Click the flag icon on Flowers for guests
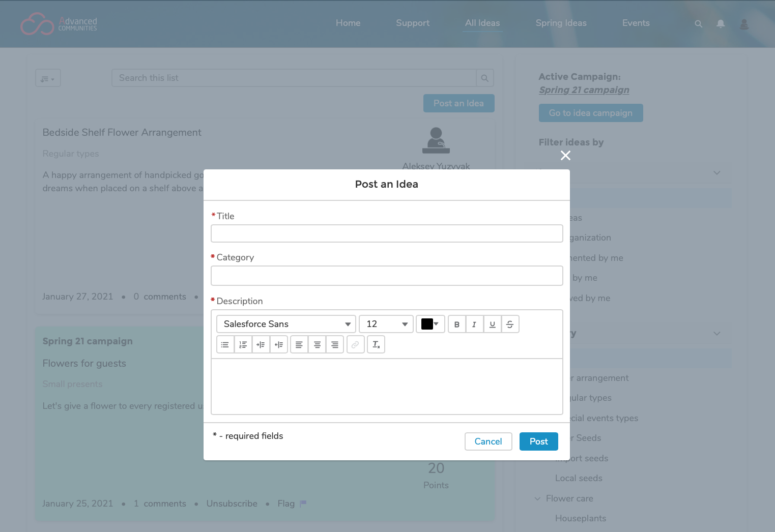 (303, 504)
